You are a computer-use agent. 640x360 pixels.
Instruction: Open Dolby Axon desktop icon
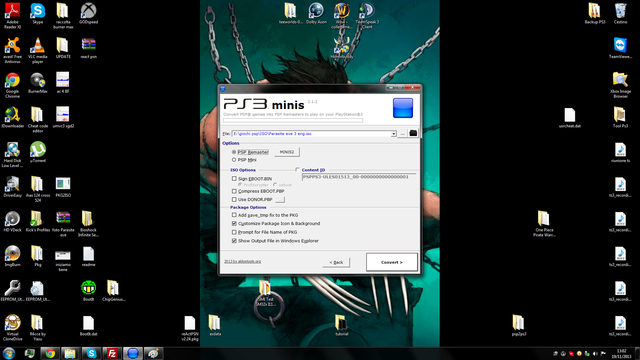coord(316,13)
